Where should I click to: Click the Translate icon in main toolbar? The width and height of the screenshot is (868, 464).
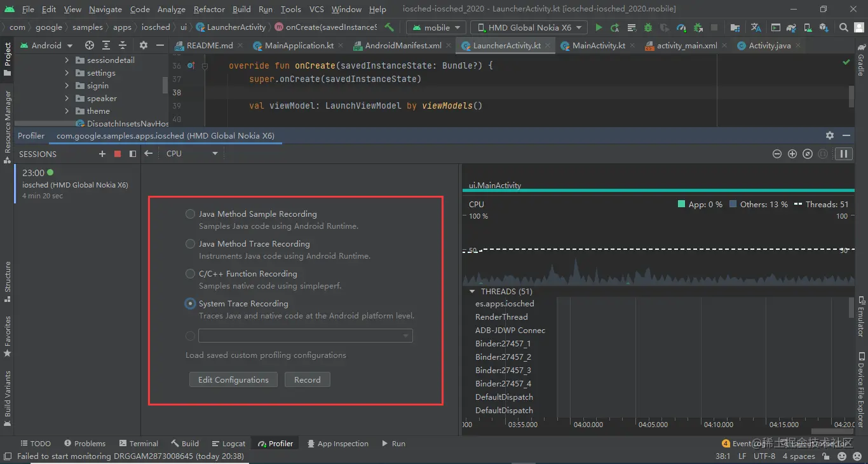(756, 27)
